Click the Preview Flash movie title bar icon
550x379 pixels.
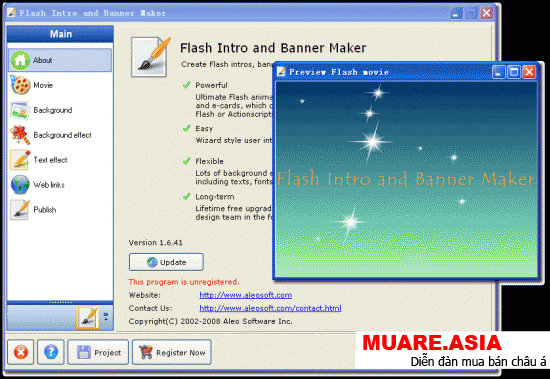[x=281, y=72]
